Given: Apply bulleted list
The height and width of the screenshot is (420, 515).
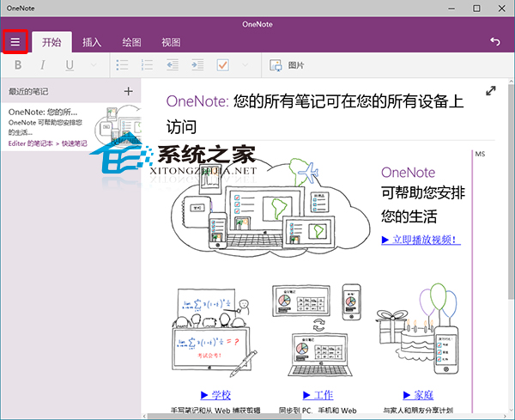Looking at the screenshot, I should click(122, 64).
